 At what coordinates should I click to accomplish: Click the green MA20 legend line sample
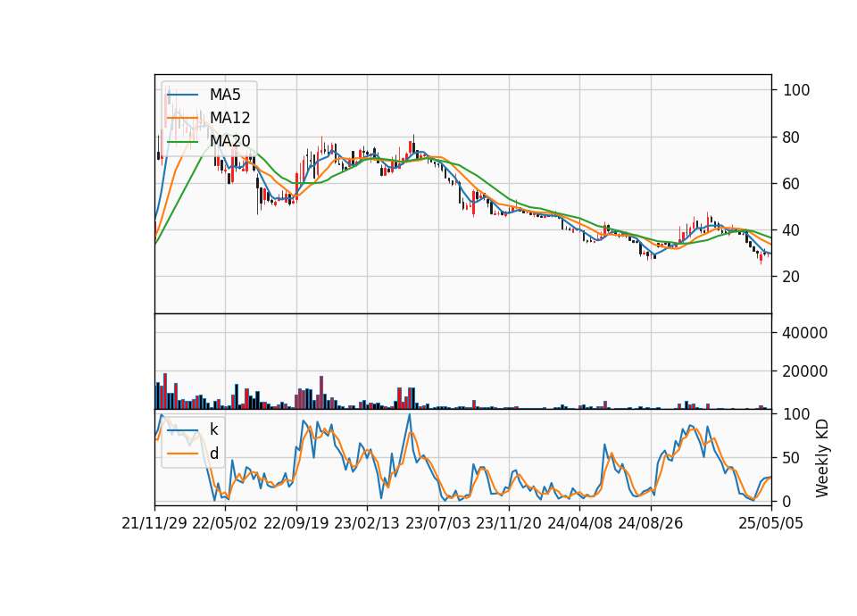pyautogui.click(x=182, y=141)
